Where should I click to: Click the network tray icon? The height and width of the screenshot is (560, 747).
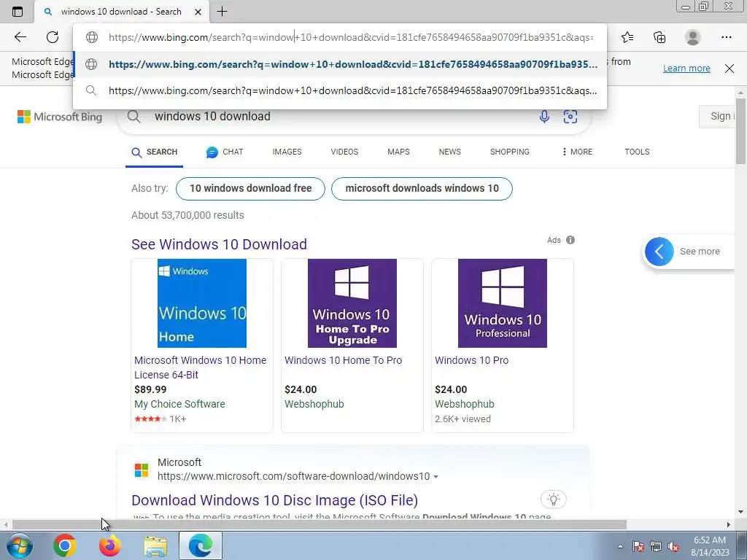point(656,547)
